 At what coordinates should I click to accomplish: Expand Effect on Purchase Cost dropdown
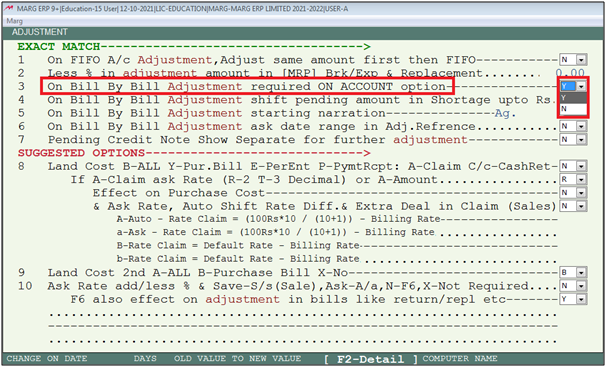click(581, 192)
